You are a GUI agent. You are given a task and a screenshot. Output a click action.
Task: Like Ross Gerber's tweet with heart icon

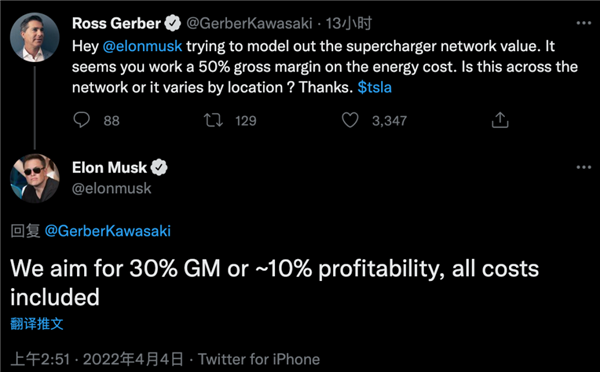[350, 120]
